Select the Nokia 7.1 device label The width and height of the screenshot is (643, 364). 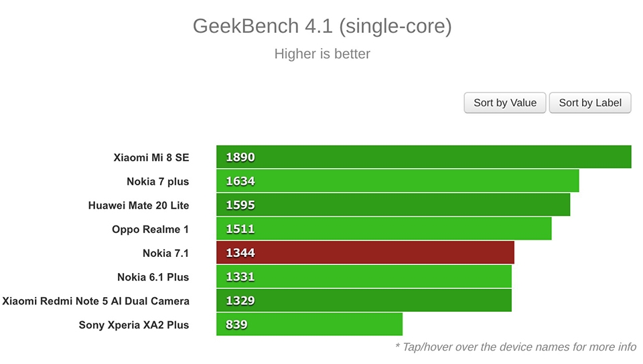165,253
